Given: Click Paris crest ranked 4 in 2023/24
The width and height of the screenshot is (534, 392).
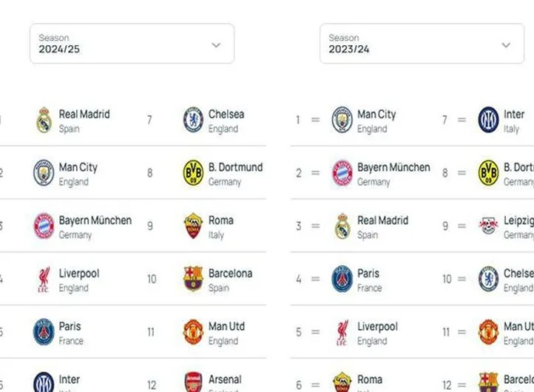Looking at the screenshot, I should click(342, 279).
